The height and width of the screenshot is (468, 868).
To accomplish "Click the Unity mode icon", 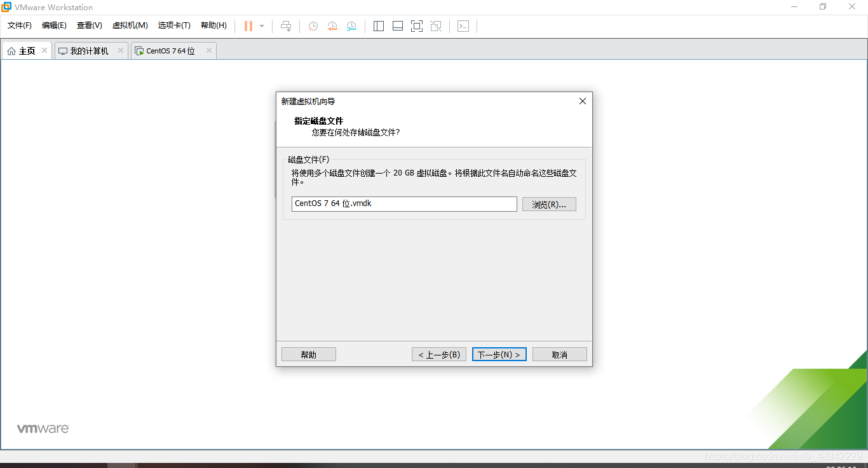I will click(x=436, y=26).
